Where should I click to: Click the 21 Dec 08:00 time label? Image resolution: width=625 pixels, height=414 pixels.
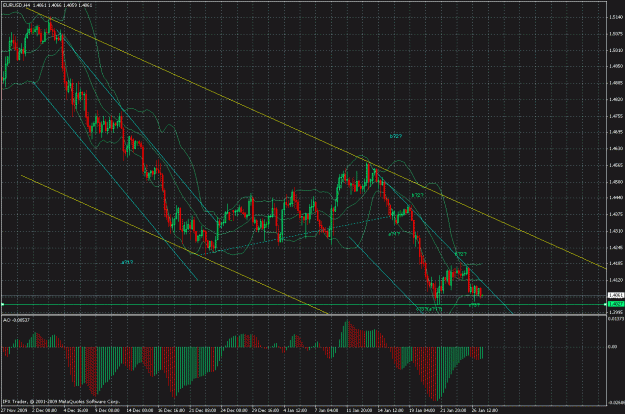pos(202,410)
